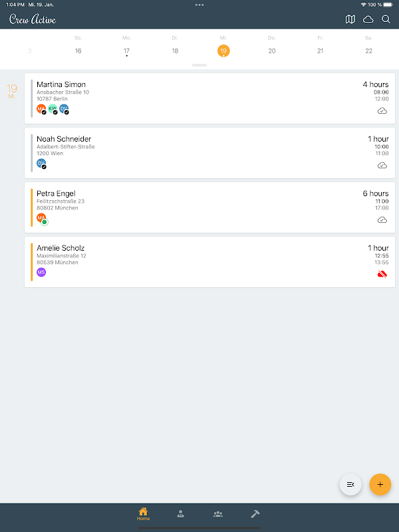Viewport: 399px width, 532px height.
Task: Select Saturday 22 in the week strip
Action: 368,51
